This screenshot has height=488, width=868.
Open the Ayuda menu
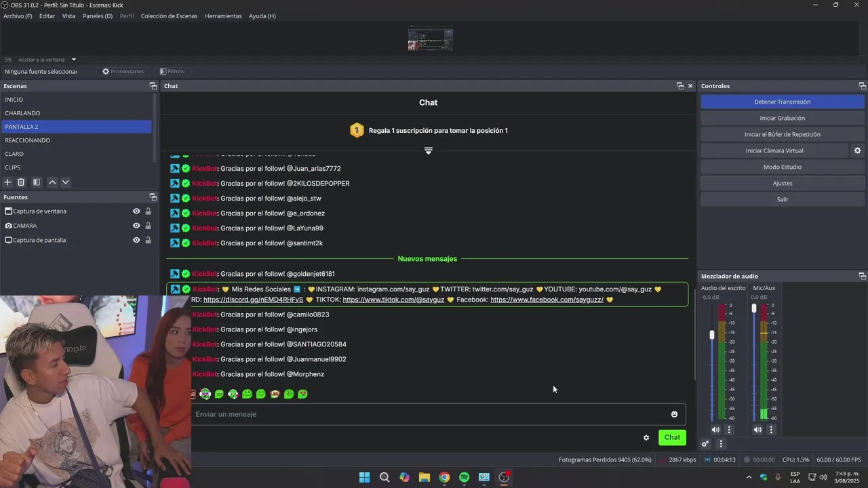click(x=262, y=16)
